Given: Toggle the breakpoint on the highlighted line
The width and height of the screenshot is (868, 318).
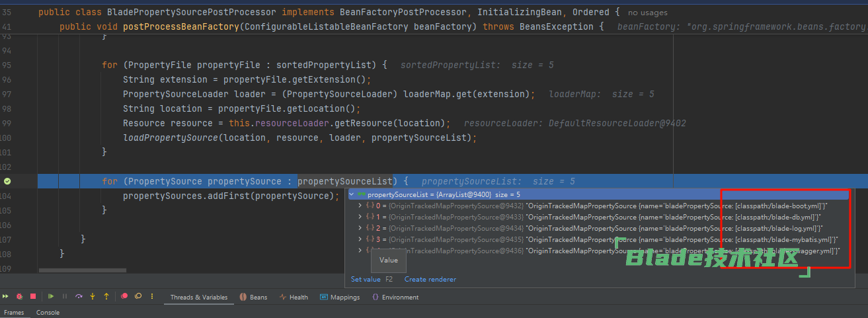Looking at the screenshot, I should 7,181.
